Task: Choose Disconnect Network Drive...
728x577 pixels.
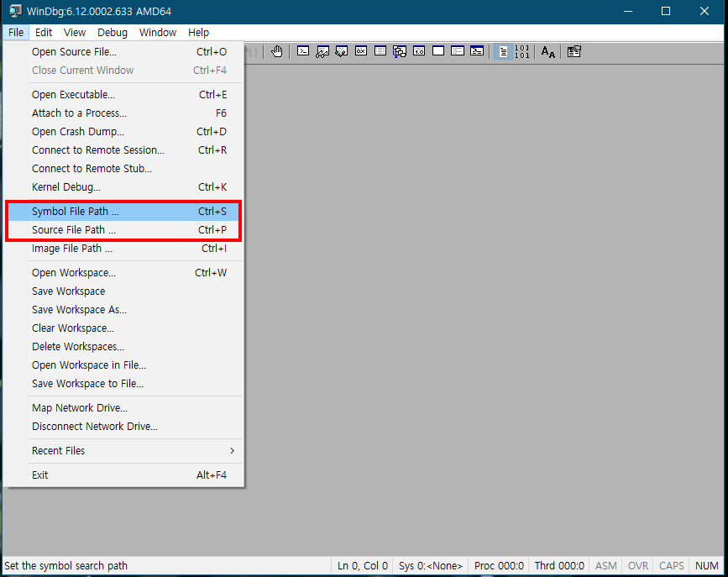Action: 123,427
